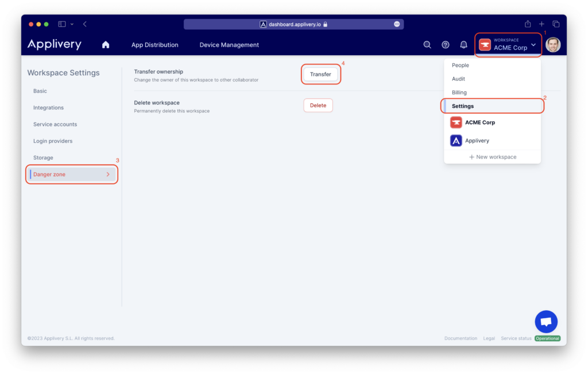Open the search magnifier icon
The width and height of the screenshot is (588, 374).
(427, 45)
